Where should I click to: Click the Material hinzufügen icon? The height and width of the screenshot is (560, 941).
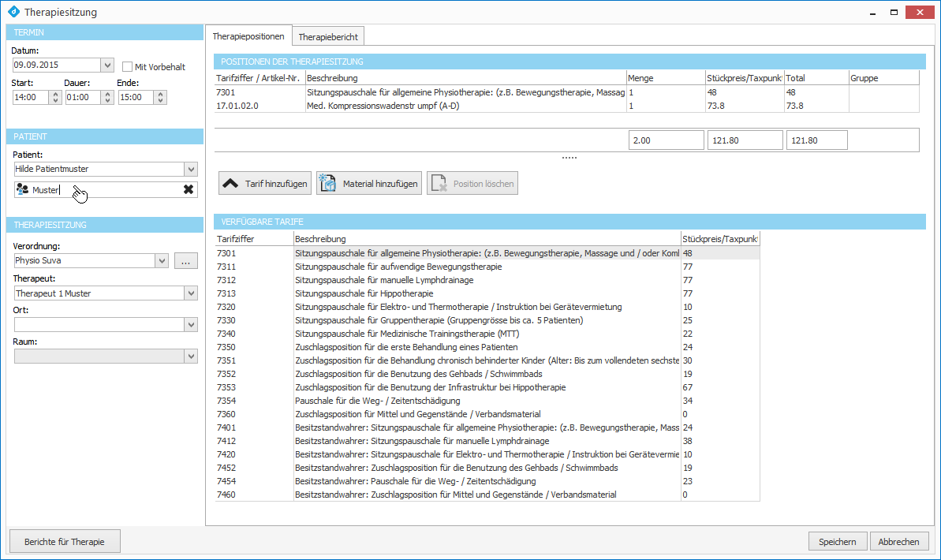click(327, 184)
